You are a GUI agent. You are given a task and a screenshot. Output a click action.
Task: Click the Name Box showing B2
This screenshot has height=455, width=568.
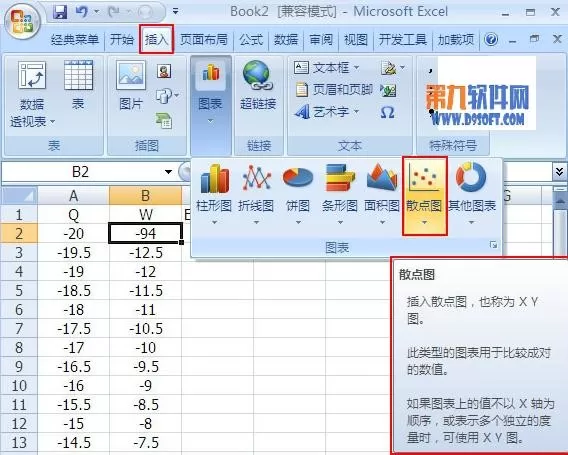point(80,172)
